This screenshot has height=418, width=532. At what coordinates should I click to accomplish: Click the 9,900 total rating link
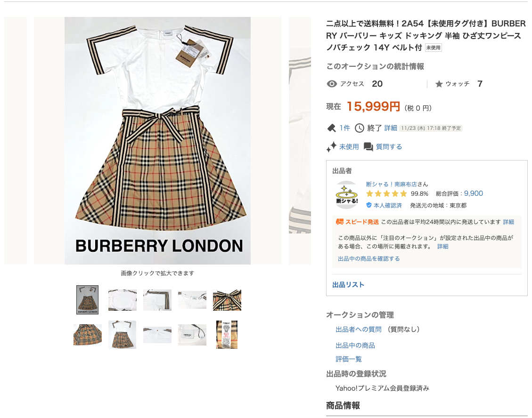(x=473, y=193)
